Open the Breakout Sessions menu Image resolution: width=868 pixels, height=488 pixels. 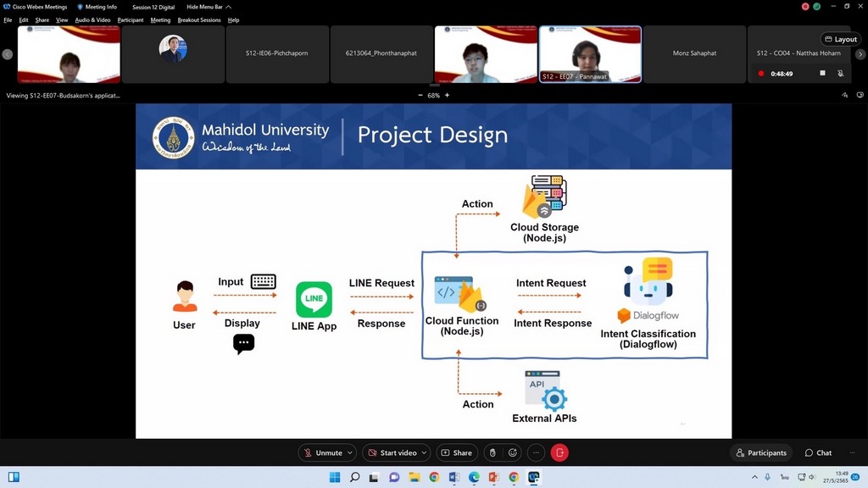click(x=199, y=19)
